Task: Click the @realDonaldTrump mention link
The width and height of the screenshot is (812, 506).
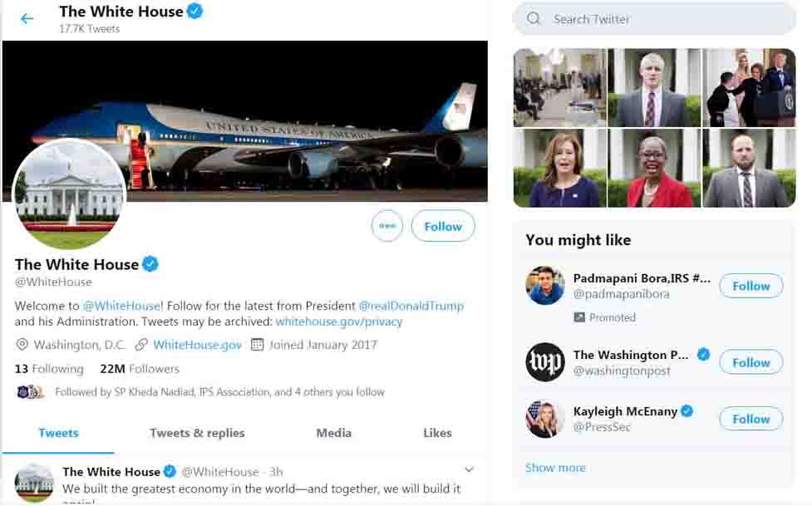Action: 411,306
